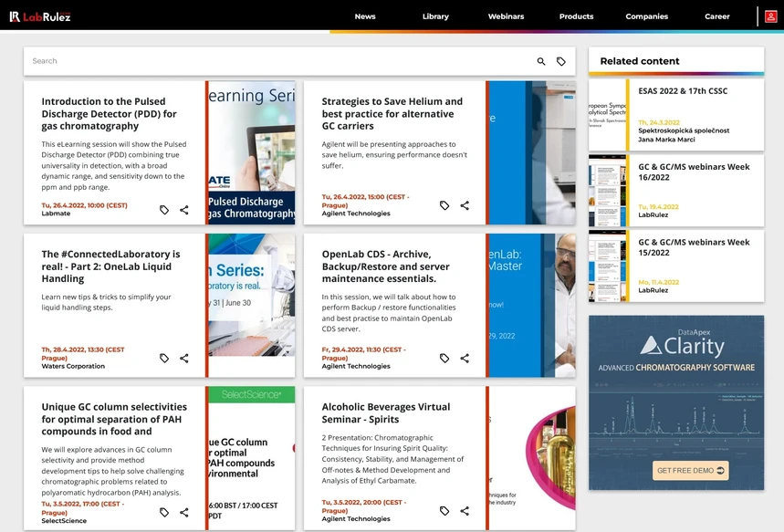Image resolution: width=784 pixels, height=532 pixels.
Task: Open GC & GC/MS webinars Week 16/2022
Action: point(694,172)
